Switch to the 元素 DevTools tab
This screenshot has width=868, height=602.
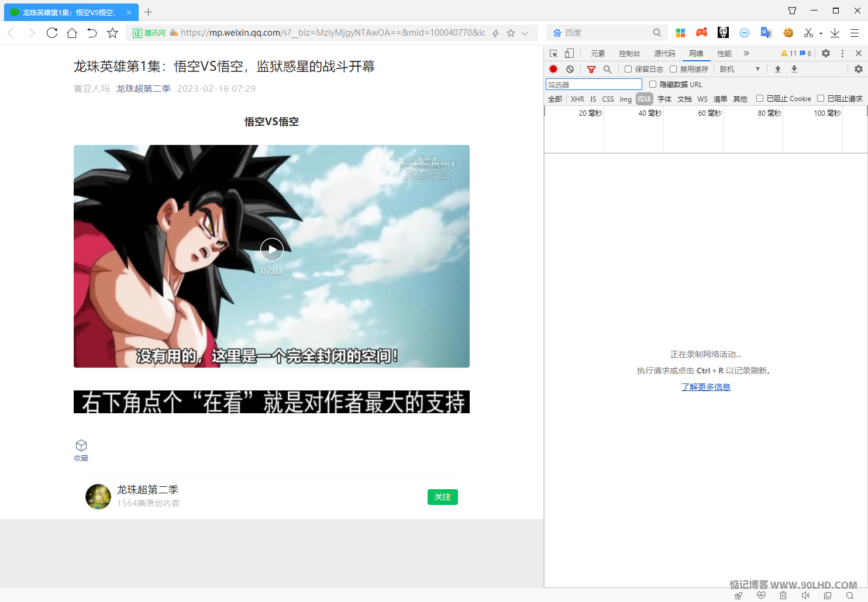598,53
